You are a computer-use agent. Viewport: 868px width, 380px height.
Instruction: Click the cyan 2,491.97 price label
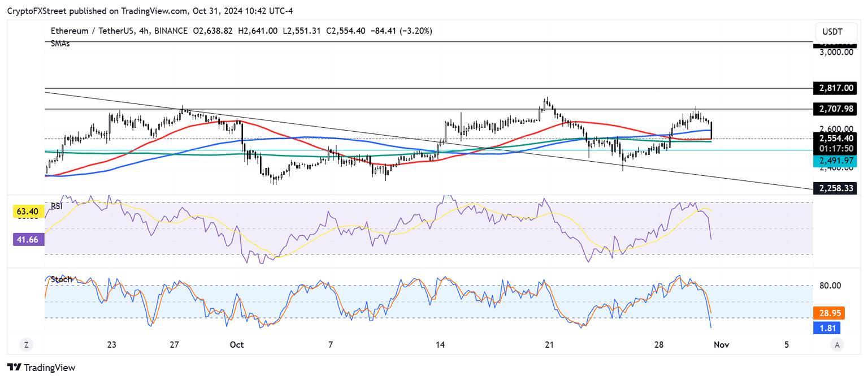pos(835,161)
